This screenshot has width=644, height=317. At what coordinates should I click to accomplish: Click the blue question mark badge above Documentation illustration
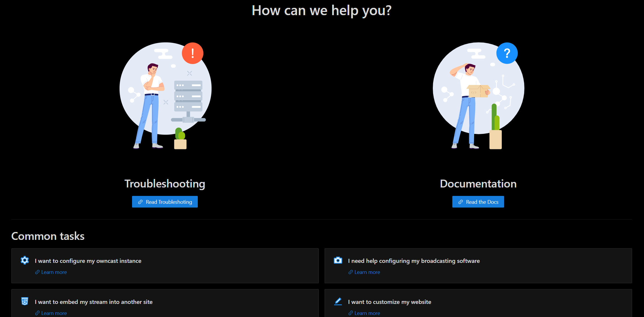[507, 53]
